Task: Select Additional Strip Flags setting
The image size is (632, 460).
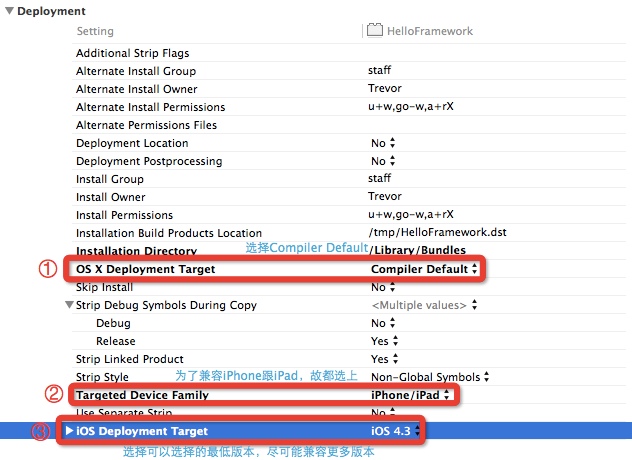Action: coord(133,53)
